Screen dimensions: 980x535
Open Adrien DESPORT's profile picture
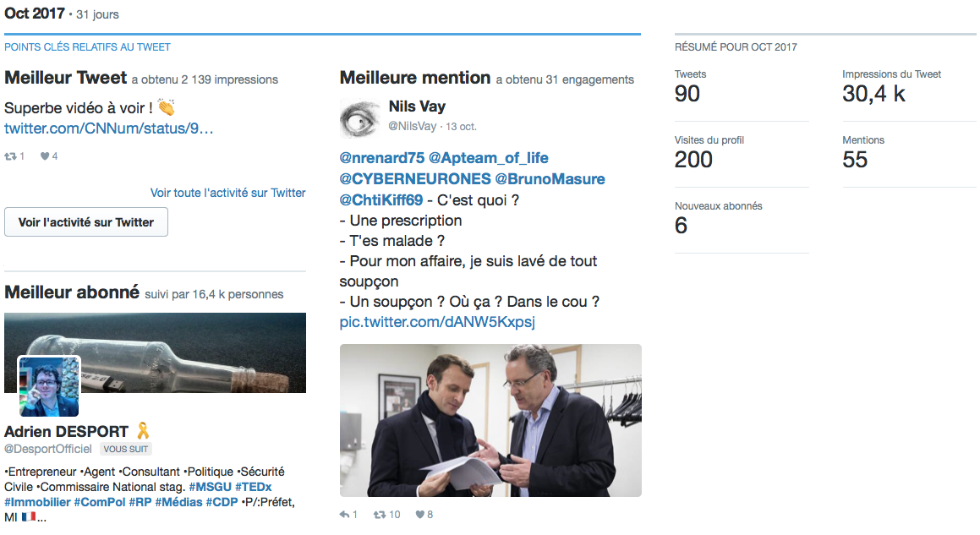[49, 386]
